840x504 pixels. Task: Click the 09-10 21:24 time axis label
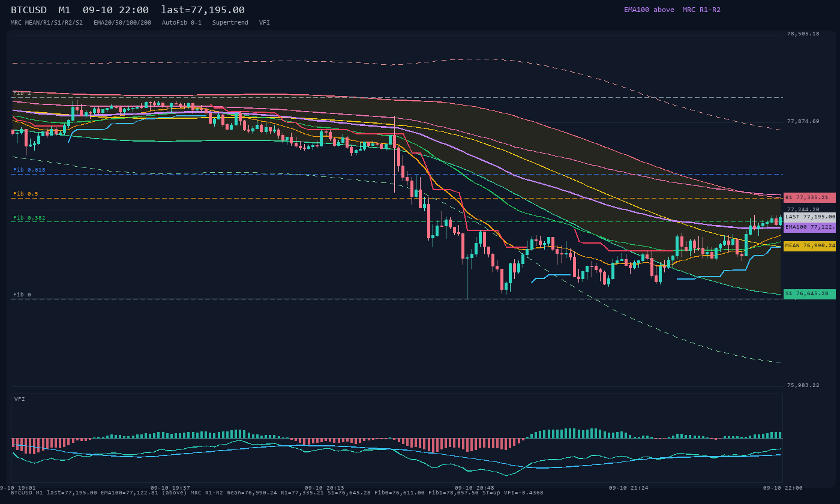(629, 488)
